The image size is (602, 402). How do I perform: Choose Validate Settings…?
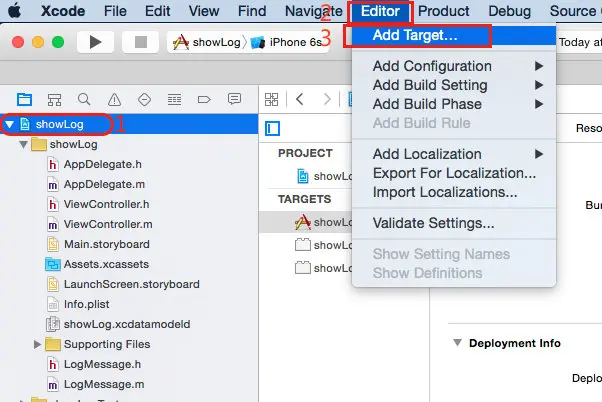(454, 223)
